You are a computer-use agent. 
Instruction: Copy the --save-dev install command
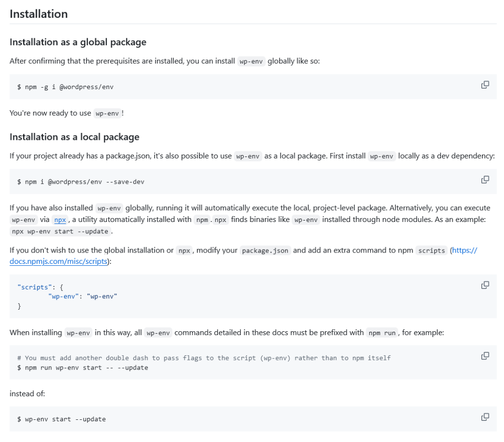tap(485, 180)
